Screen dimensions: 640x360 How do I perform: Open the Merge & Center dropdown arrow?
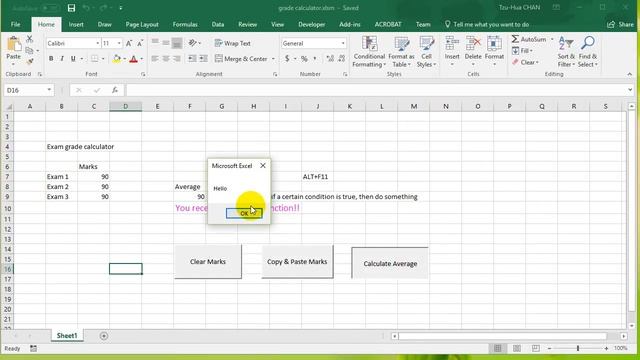coord(273,59)
